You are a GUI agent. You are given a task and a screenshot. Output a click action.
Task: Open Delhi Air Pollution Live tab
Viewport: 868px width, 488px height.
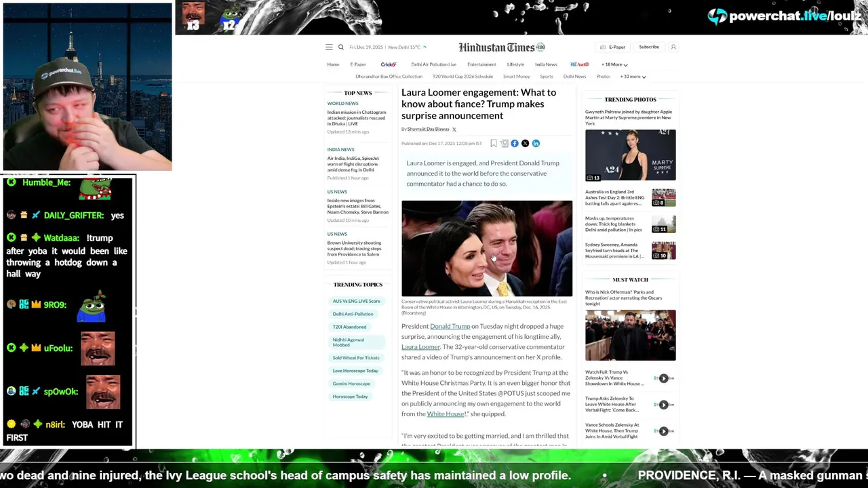tap(433, 64)
